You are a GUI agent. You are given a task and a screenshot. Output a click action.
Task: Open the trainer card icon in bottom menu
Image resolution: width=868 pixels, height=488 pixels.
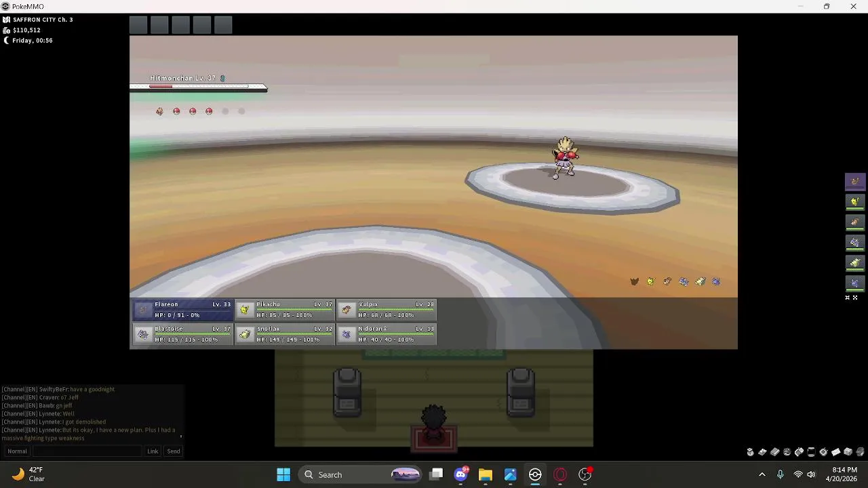762,452
